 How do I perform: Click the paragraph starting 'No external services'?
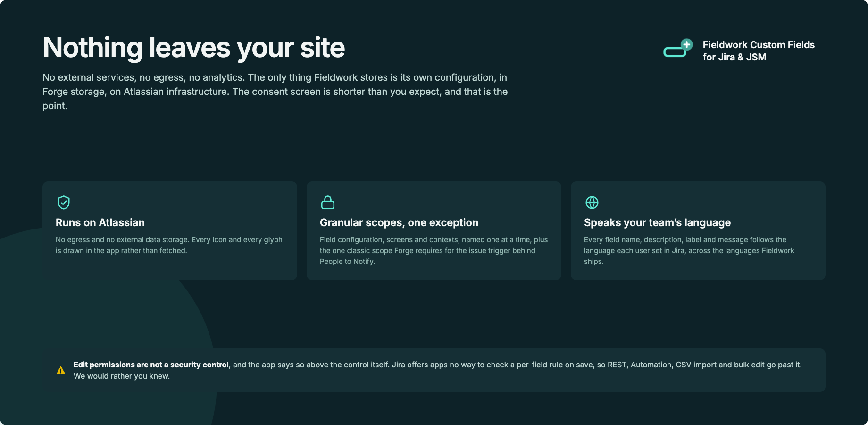pos(275,92)
